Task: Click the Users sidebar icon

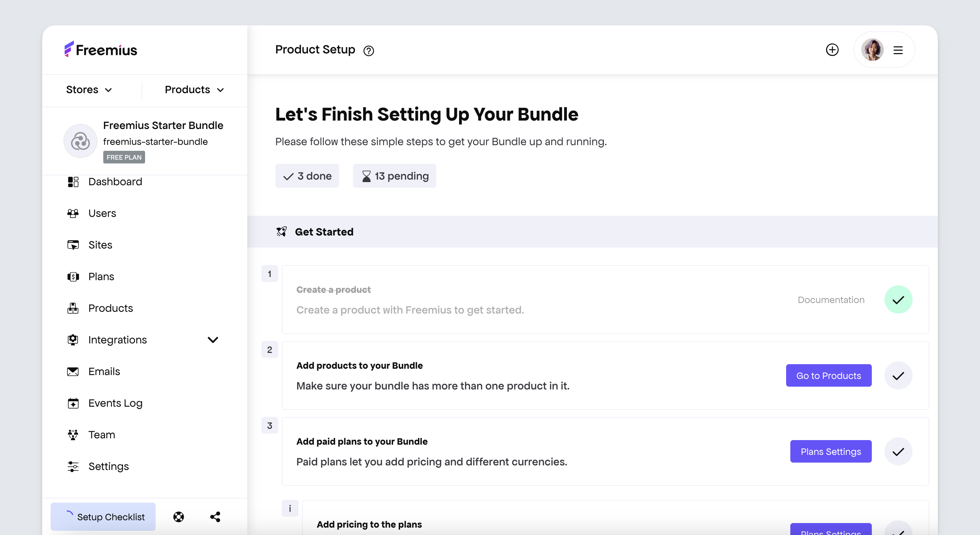Action: pos(73,214)
